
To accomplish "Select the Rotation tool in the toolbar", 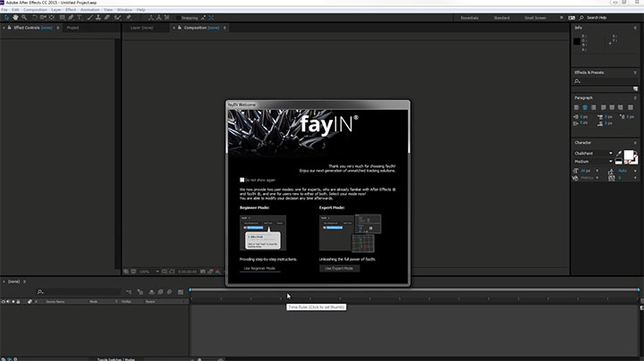I will [x=35, y=18].
